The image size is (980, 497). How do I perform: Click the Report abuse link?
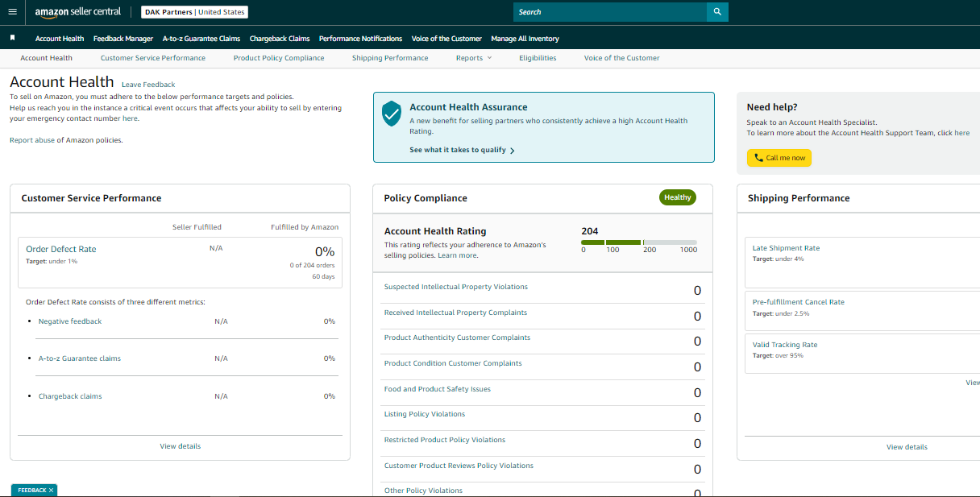pos(32,140)
